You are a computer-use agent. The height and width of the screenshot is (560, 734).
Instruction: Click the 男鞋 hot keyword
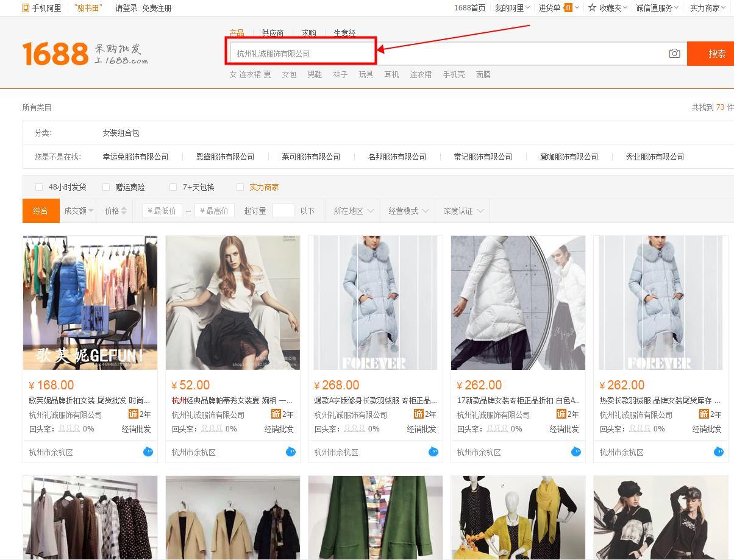pyautogui.click(x=315, y=74)
